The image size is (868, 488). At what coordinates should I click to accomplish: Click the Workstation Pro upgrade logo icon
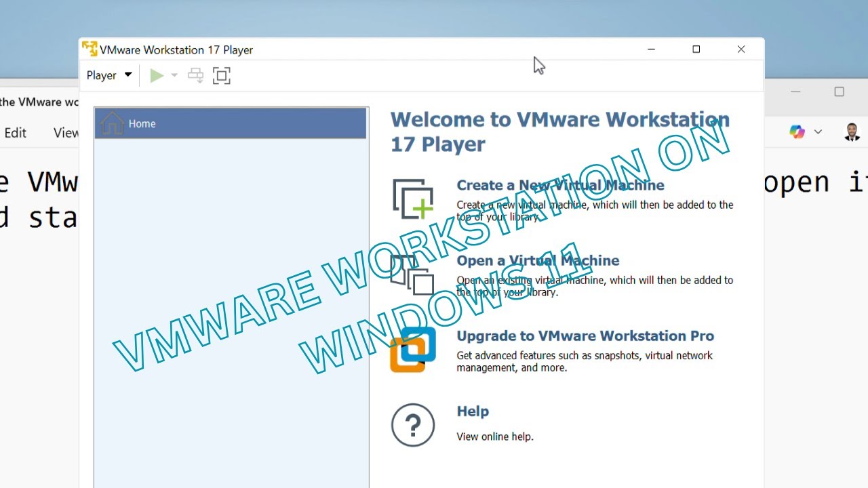[412, 350]
